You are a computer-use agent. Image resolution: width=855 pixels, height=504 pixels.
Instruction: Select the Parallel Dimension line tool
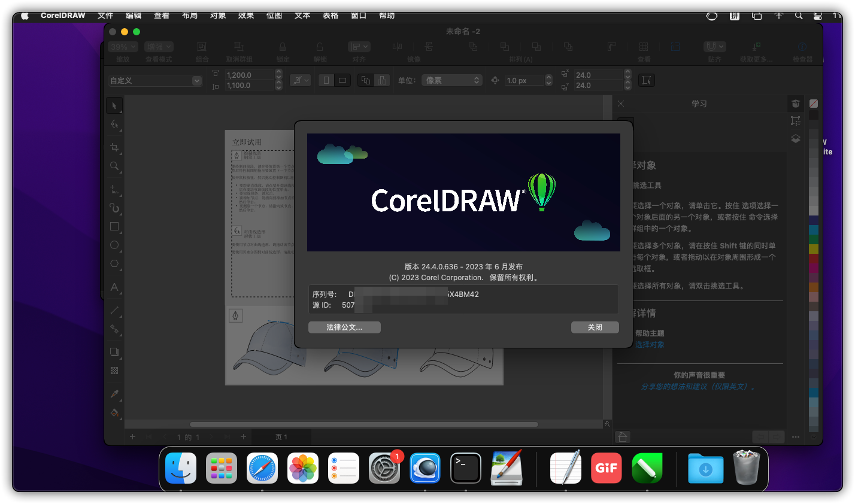(x=114, y=310)
